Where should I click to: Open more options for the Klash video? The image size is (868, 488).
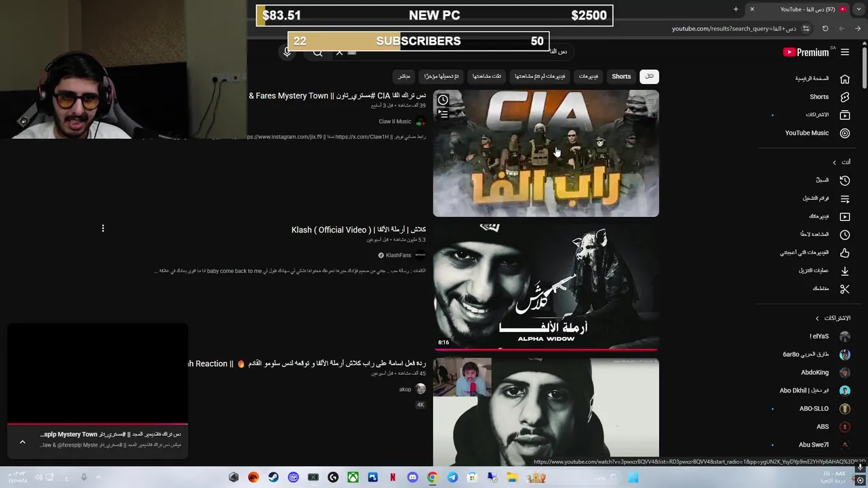pos(103,228)
